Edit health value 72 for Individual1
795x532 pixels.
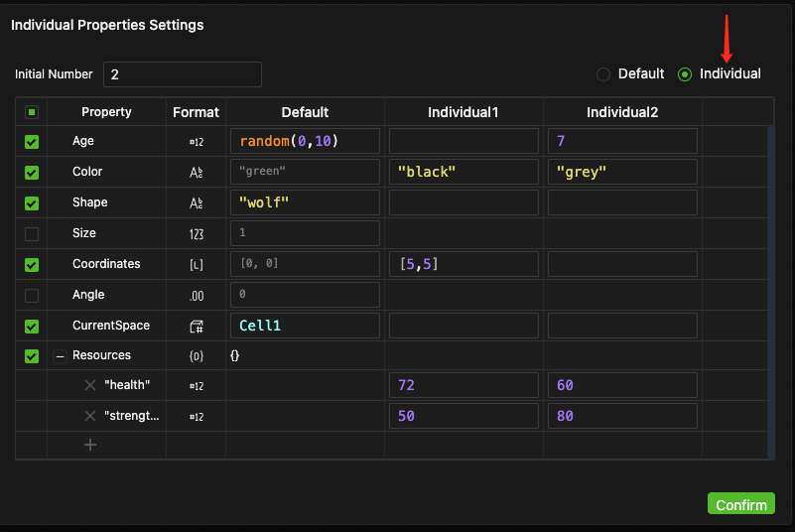click(x=464, y=385)
